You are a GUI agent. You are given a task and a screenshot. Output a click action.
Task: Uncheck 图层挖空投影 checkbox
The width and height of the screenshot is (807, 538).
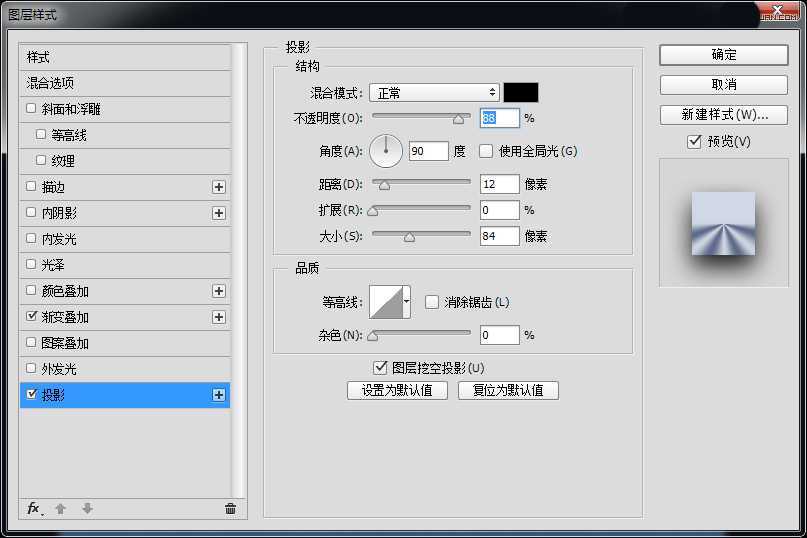[380, 368]
